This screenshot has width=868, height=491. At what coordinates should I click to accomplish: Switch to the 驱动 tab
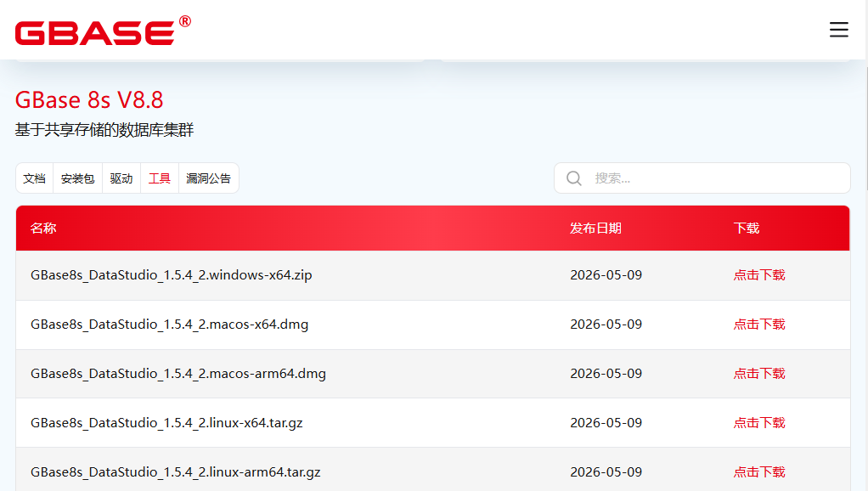pos(121,178)
